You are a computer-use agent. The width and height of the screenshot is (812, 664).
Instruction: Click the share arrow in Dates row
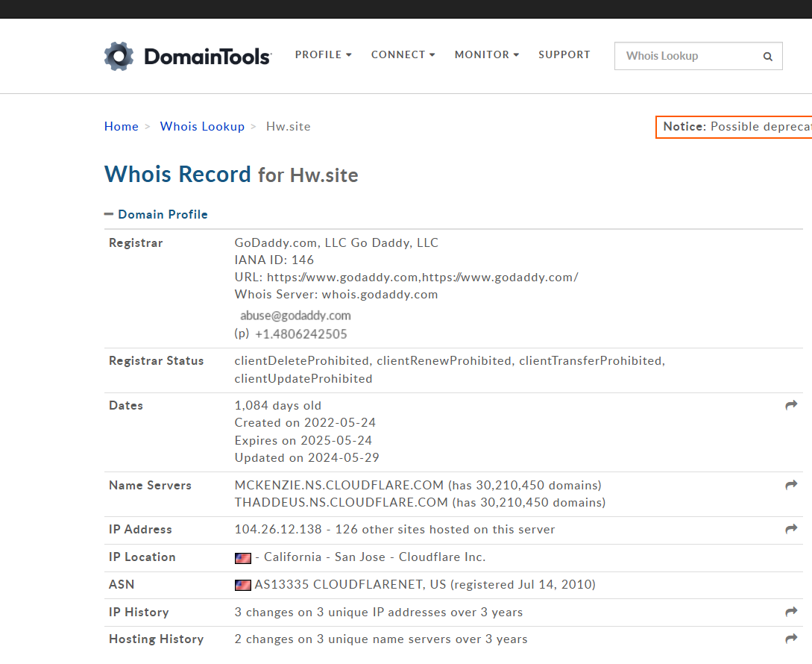coord(791,405)
